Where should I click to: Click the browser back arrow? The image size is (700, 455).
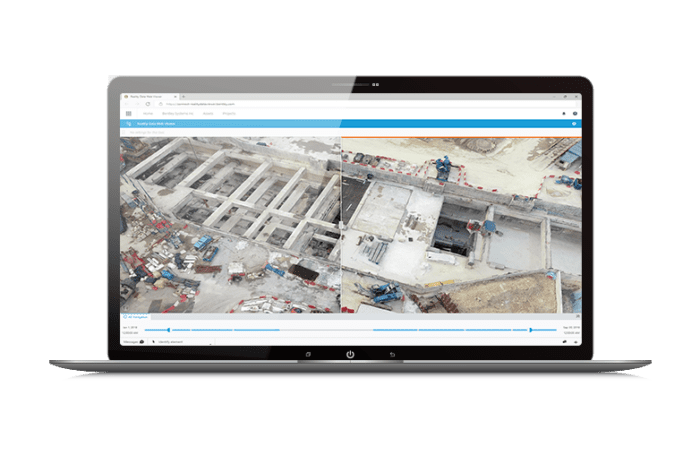tap(127, 103)
